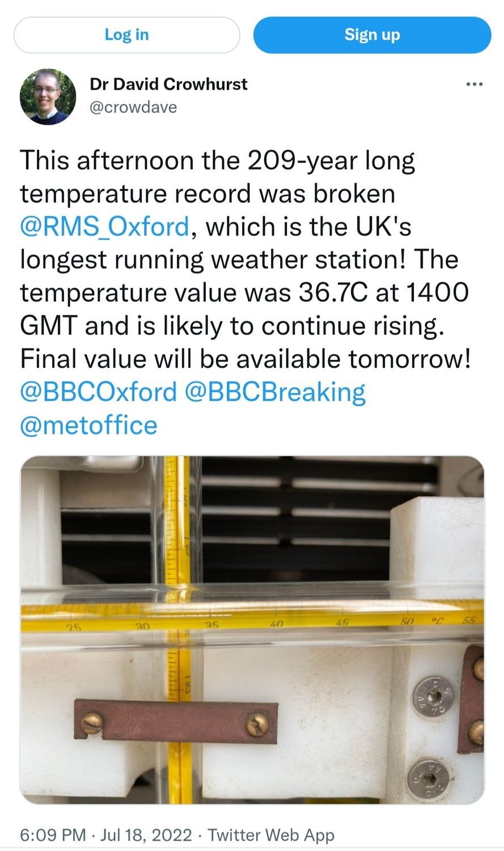Open the Dr David Crowhurst display name
Screen dimensions: 504x851
pos(168,85)
